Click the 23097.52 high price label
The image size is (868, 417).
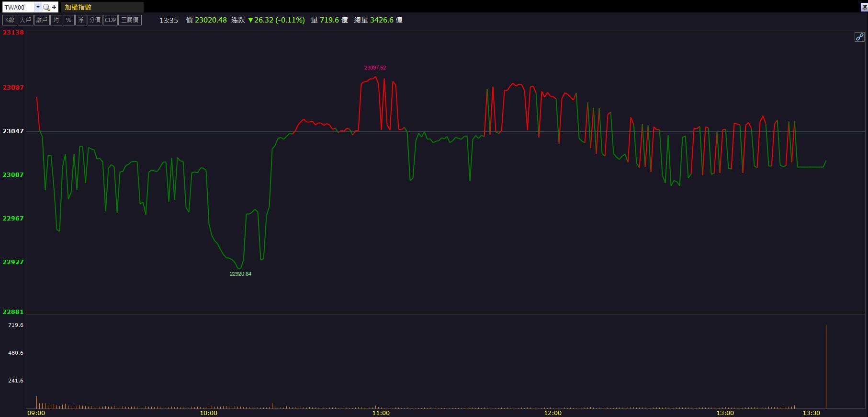coord(375,68)
